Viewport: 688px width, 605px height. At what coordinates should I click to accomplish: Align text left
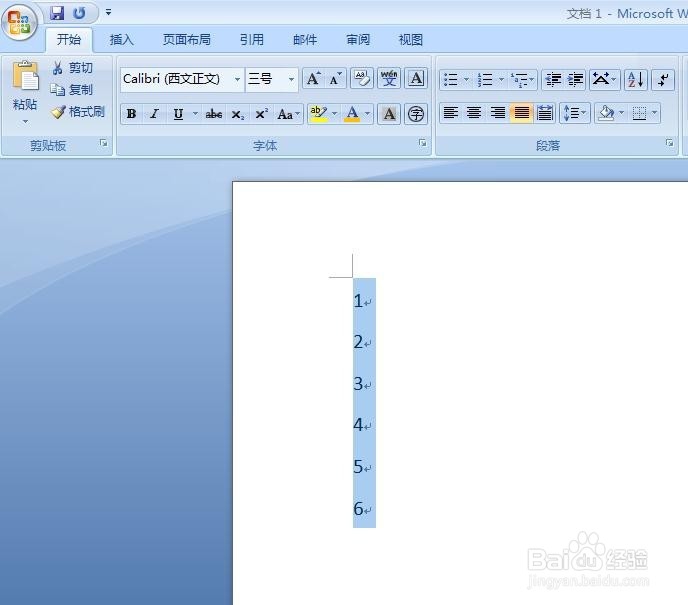(451, 113)
